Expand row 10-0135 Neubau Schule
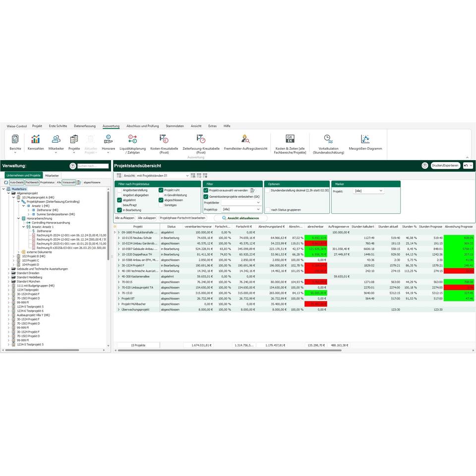This screenshot has width=476, height=476. click(x=119, y=238)
